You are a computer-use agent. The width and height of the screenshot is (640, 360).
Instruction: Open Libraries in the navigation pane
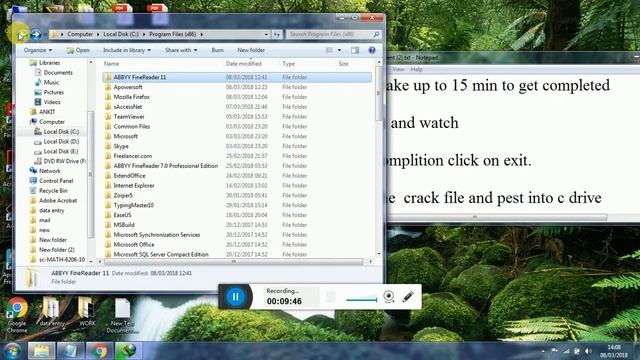49,63
